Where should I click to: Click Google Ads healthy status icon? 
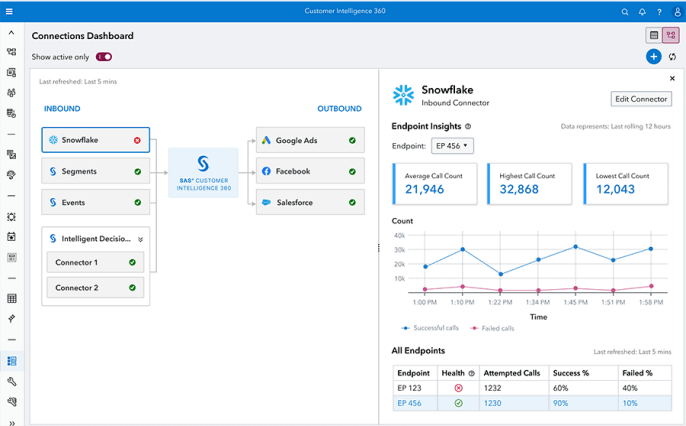click(x=352, y=140)
